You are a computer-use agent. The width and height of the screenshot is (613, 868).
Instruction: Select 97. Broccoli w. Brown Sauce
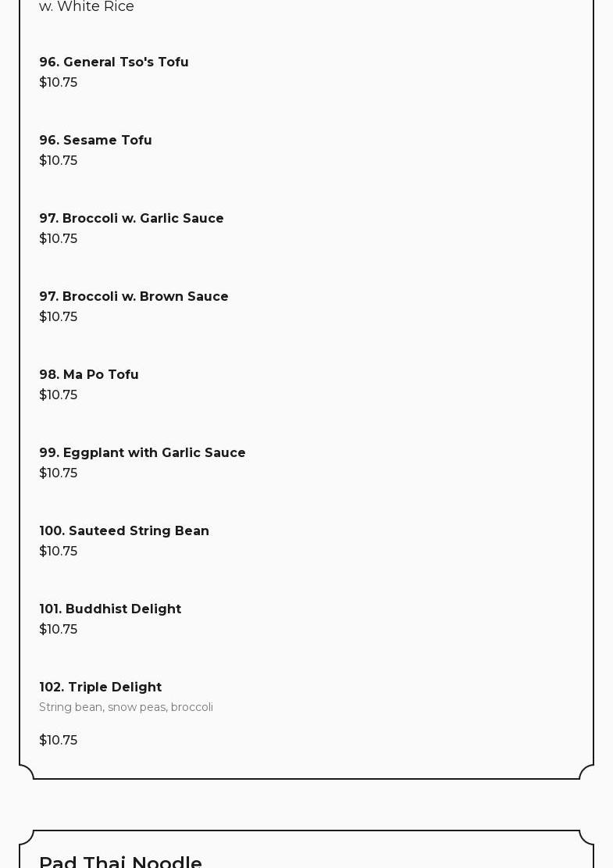click(x=134, y=296)
